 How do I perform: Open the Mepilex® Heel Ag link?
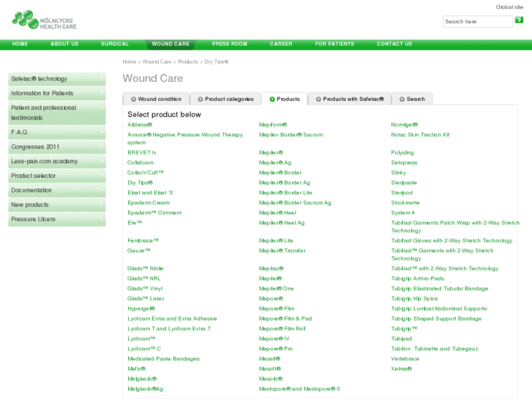click(282, 223)
